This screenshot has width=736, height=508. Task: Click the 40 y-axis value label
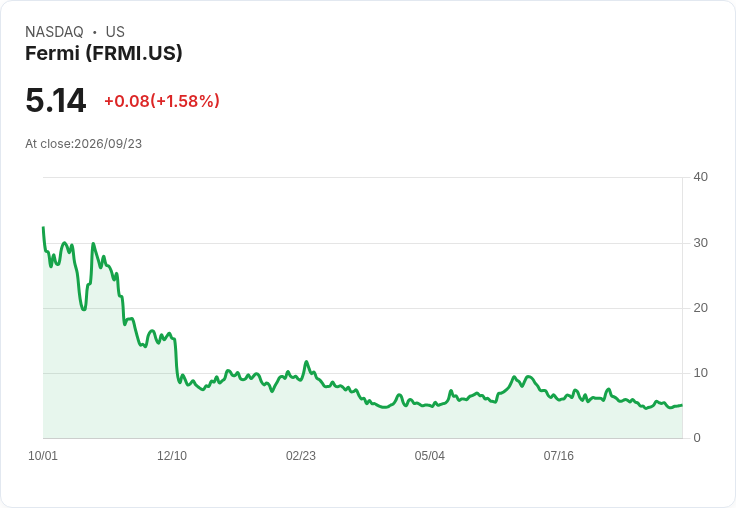[x=700, y=177]
